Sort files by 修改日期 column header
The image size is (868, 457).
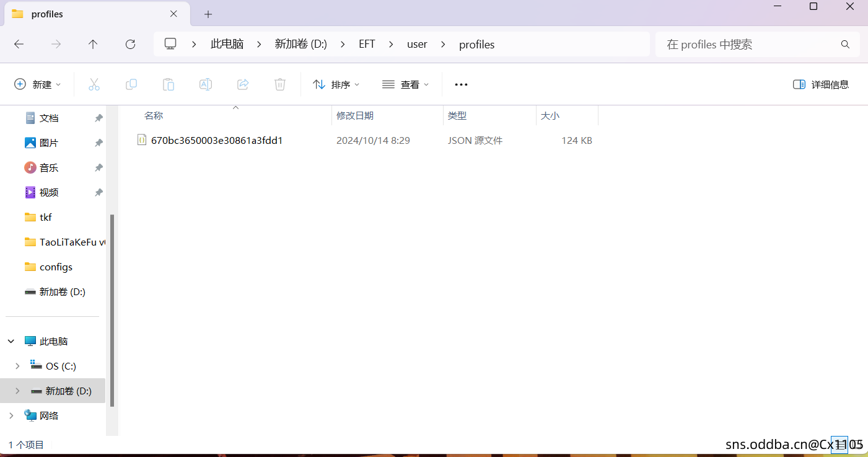[x=355, y=115]
